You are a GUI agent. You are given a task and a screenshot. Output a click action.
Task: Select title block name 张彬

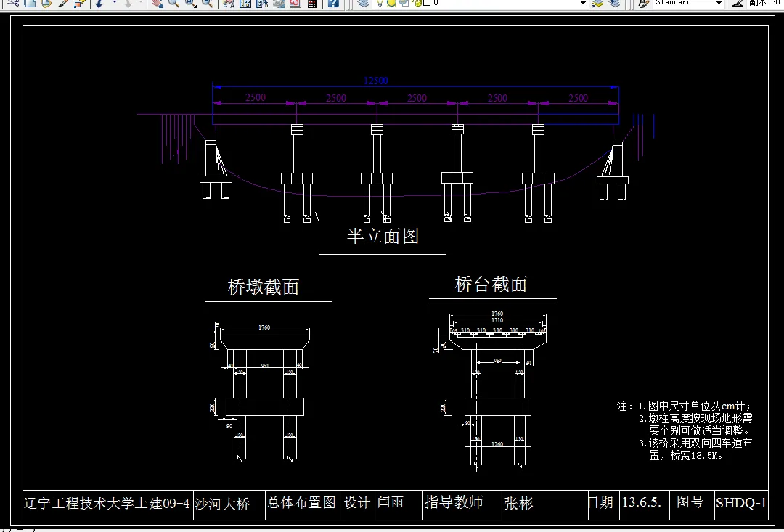coord(518,503)
